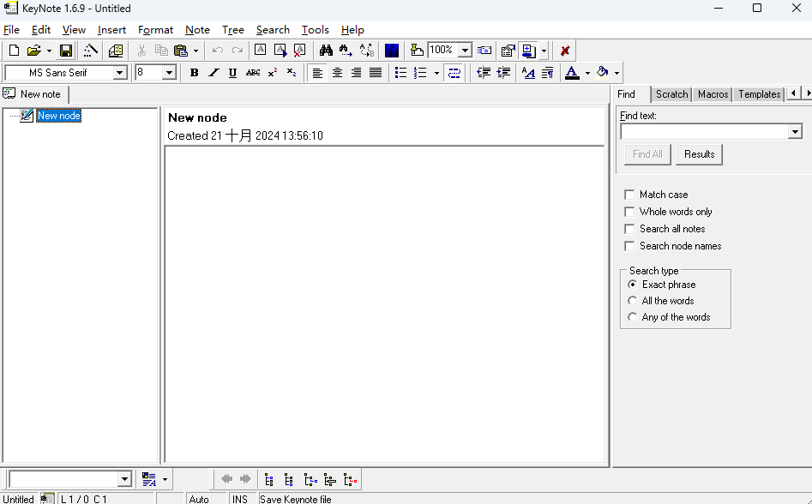This screenshot has height=504, width=812.
Task: Enable the Match case checkbox
Action: [630, 195]
